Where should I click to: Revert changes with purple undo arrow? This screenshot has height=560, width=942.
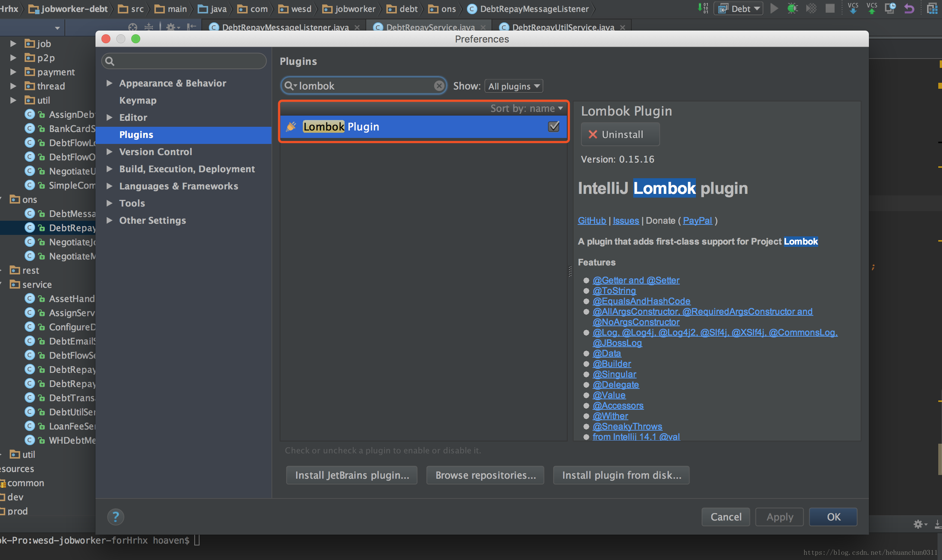(x=909, y=8)
